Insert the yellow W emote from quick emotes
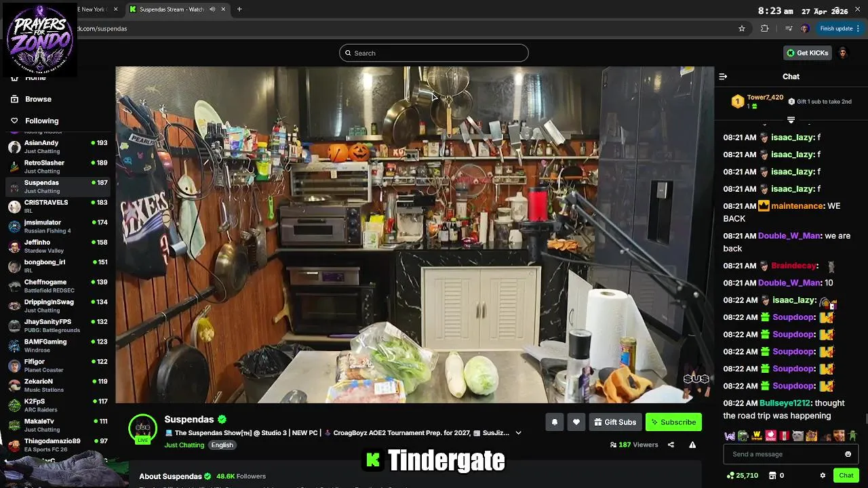Viewport: 868px width, 488px height. tap(757, 436)
